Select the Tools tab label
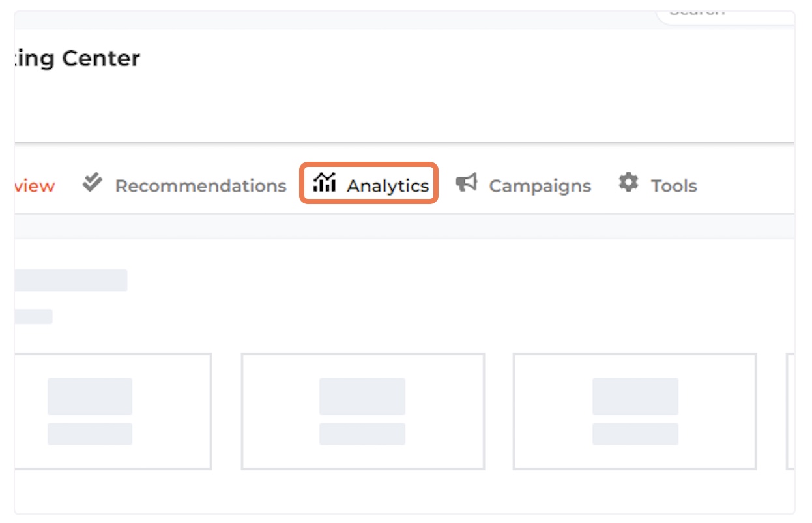This screenshot has height=523, width=812. coord(674,186)
